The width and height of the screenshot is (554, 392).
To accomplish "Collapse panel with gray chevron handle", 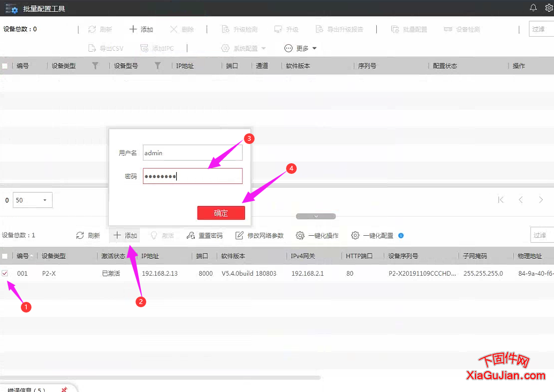I will (316, 216).
